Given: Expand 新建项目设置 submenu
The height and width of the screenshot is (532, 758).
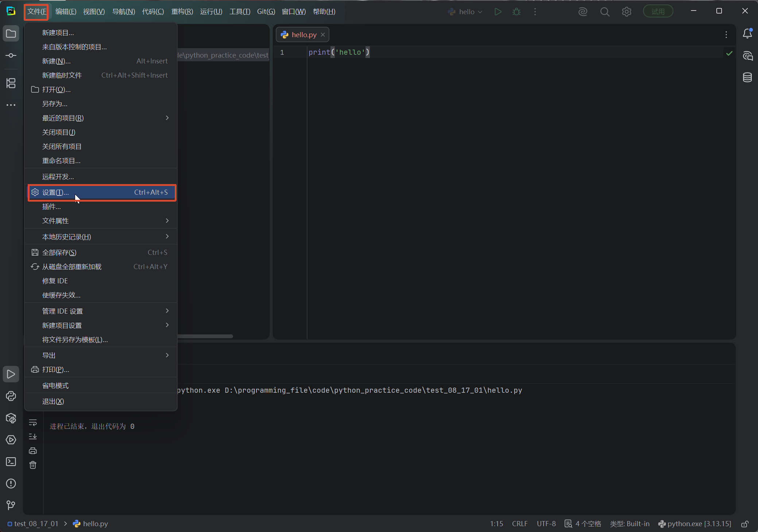Looking at the screenshot, I should [101, 325].
